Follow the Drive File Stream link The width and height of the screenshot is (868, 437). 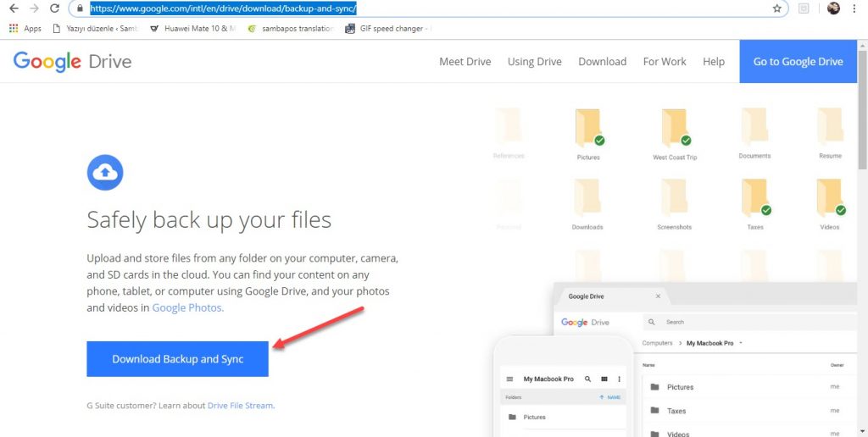coord(240,406)
